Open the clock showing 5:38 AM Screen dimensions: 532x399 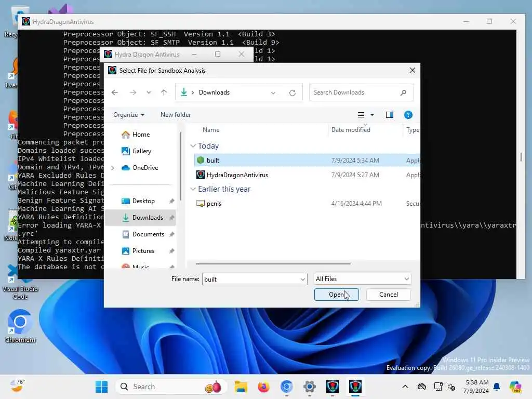[477, 387]
